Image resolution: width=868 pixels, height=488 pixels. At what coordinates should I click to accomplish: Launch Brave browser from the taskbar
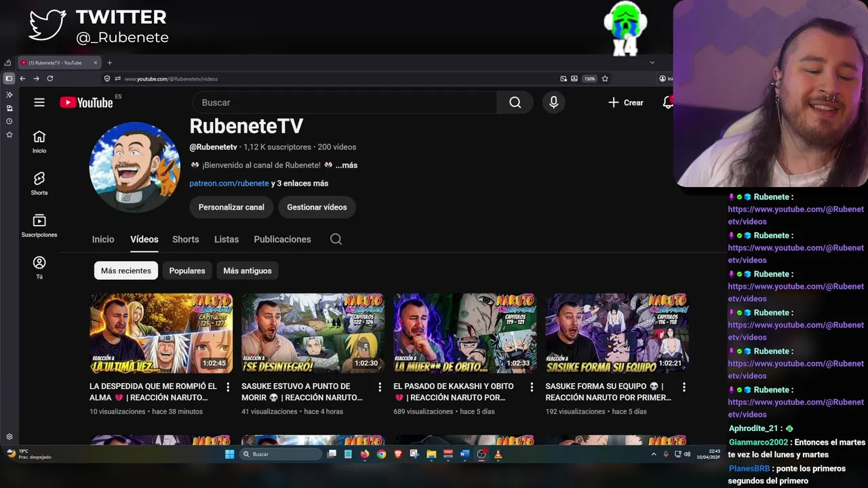click(x=398, y=454)
